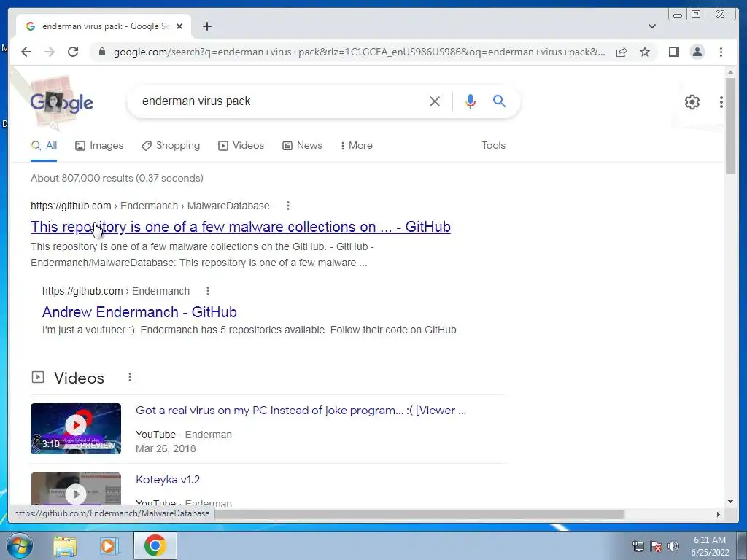This screenshot has width=747, height=560.
Task: Click the Chrome taskbar button
Action: (155, 545)
